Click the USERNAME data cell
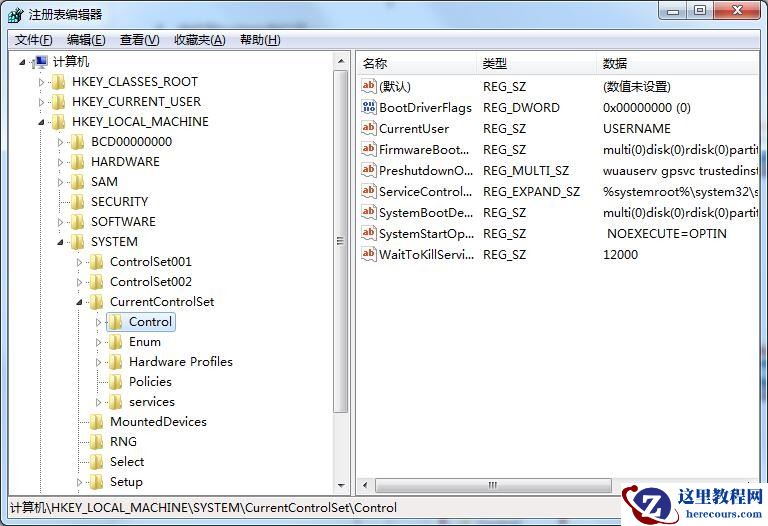Viewport: 768px width, 526px height. coord(637,128)
